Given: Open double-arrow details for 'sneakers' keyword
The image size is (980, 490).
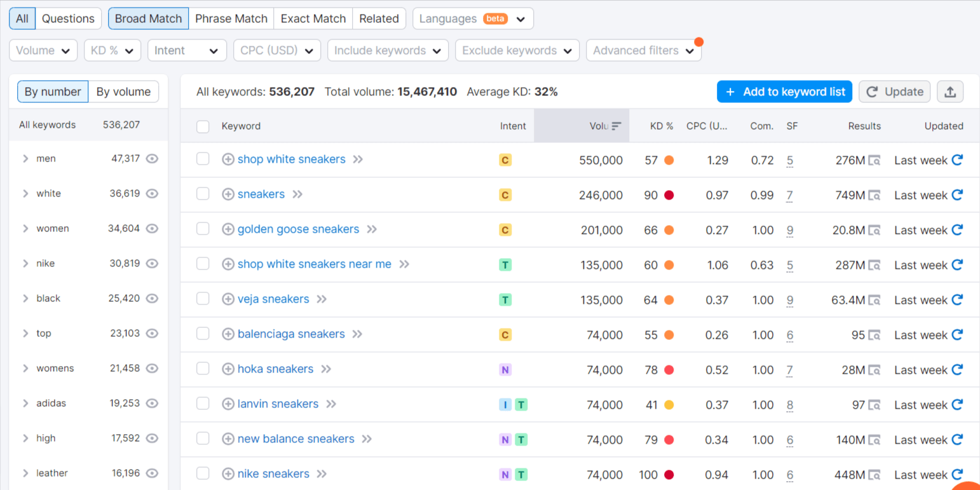Looking at the screenshot, I should [297, 194].
